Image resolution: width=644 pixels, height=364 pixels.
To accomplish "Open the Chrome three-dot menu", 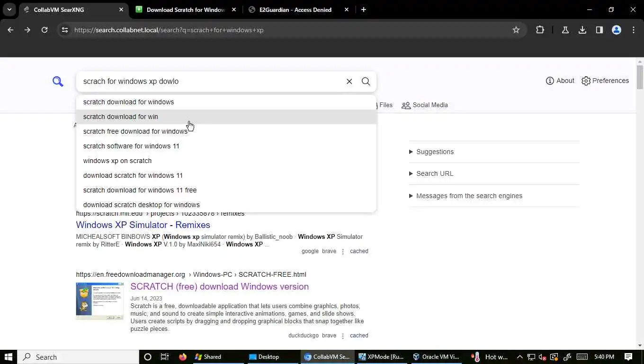I will 634,30.
